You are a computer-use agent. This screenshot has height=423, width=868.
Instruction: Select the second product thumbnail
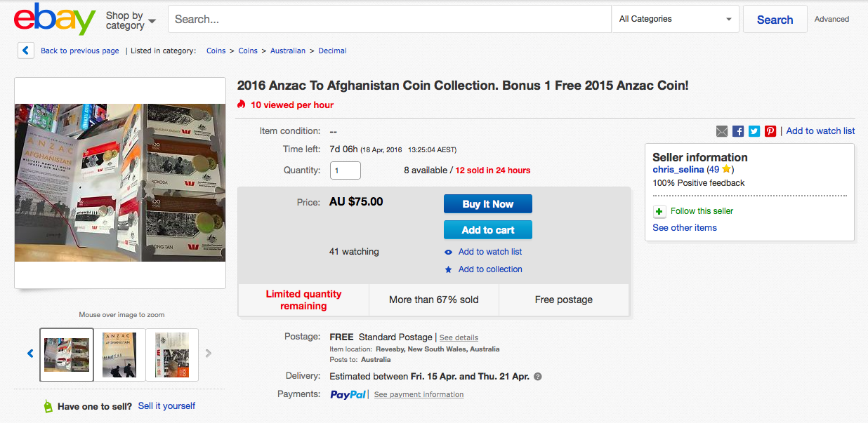coord(119,354)
